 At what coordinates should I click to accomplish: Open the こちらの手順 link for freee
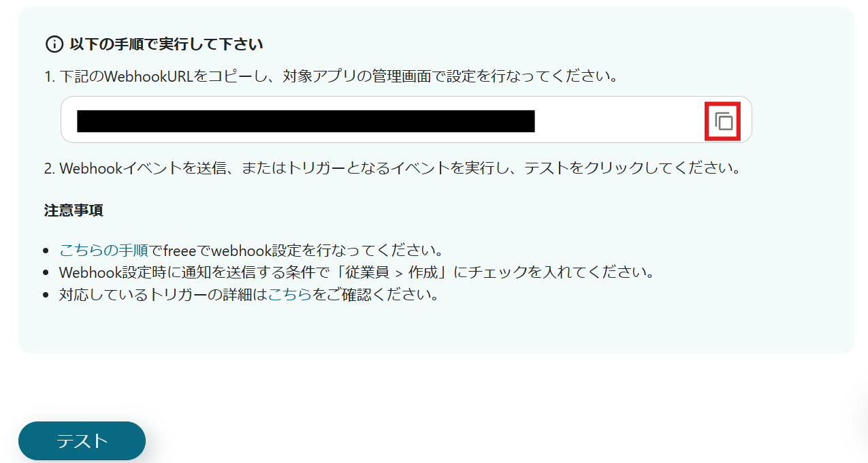pos(104,250)
